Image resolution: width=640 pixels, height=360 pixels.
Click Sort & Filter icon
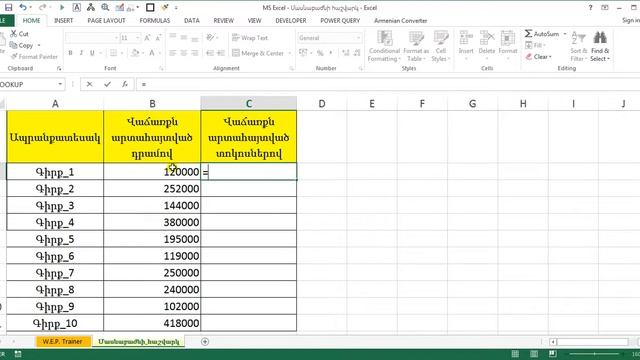coord(578,46)
